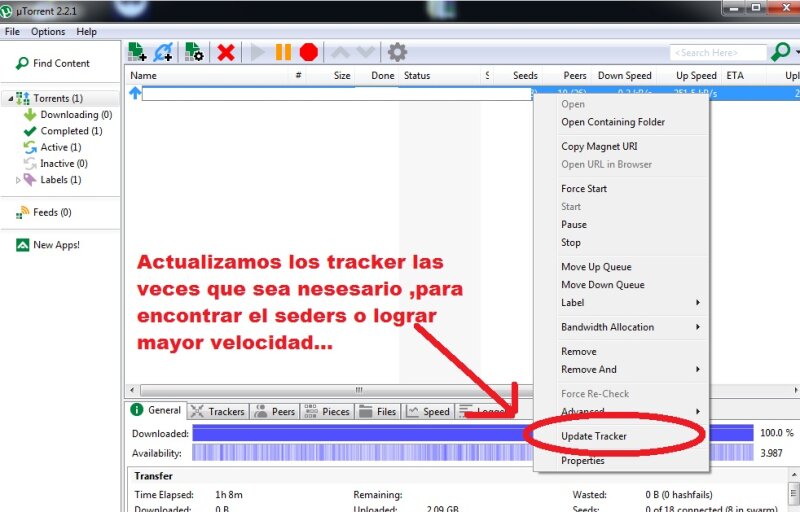Open New Apps! in sidebar

click(56, 245)
